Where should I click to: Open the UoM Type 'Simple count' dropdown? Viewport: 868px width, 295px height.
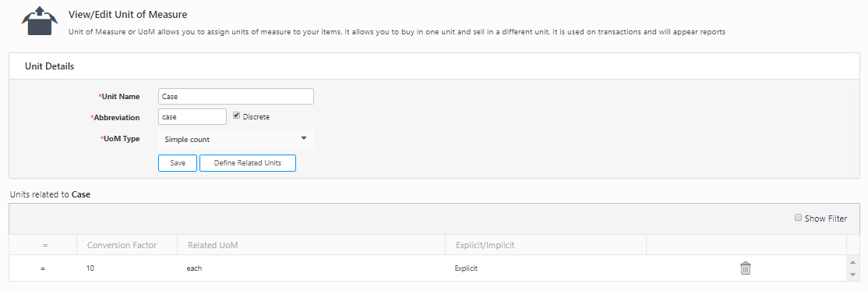pyautogui.click(x=236, y=140)
